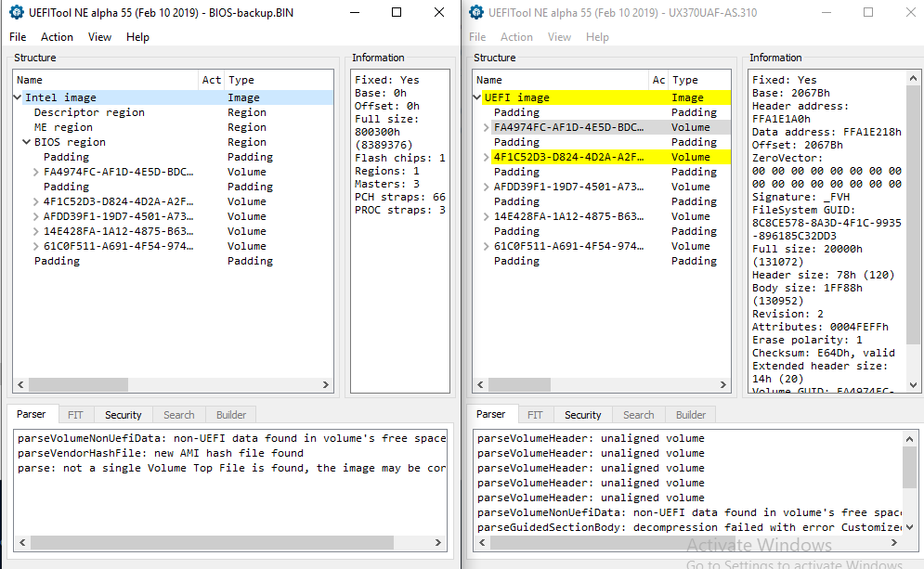This screenshot has width=924, height=569.
Task: Click right scroll arrow of BIOS-backup.BIN parser log
Action: pos(437,542)
